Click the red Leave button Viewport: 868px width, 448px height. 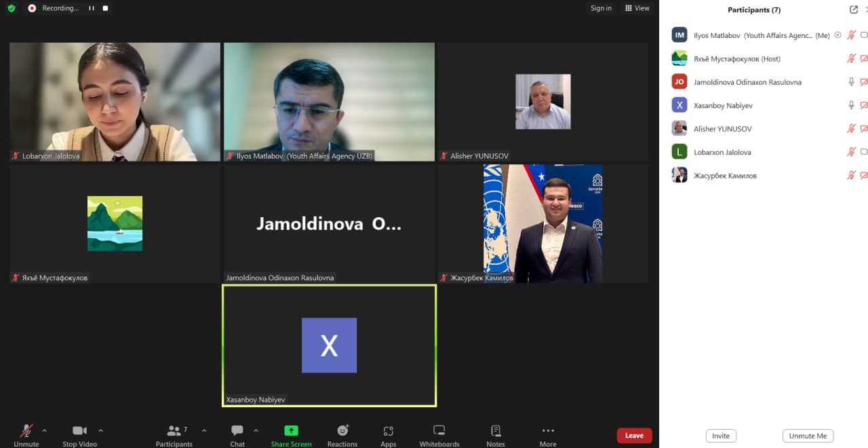634,436
